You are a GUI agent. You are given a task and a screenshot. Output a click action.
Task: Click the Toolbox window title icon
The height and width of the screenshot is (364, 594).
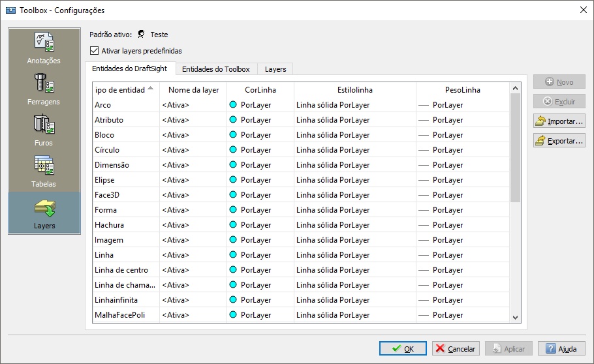[x=10, y=10]
